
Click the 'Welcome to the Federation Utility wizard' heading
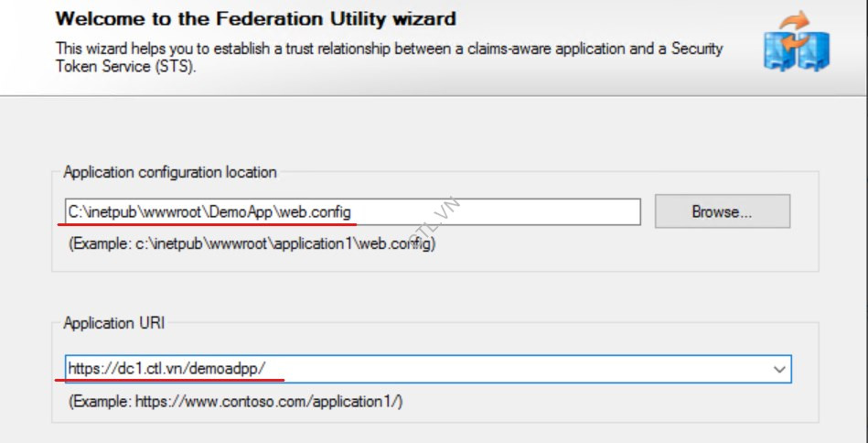pos(255,18)
